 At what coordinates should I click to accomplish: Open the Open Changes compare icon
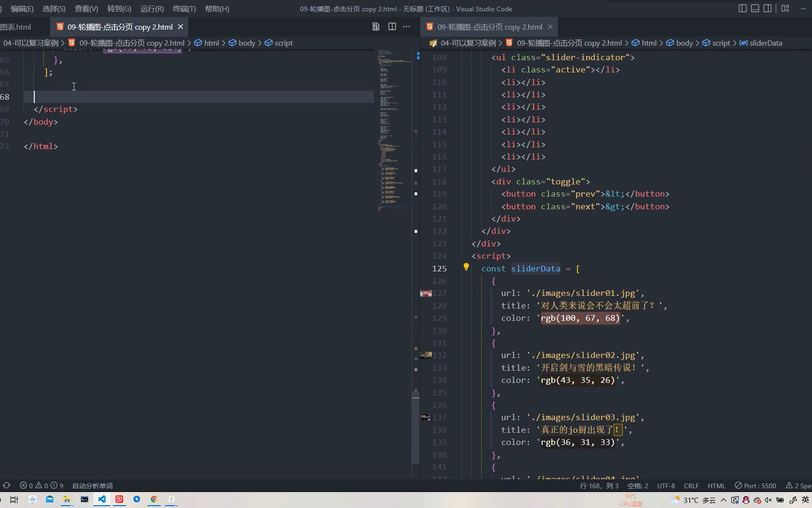376,27
